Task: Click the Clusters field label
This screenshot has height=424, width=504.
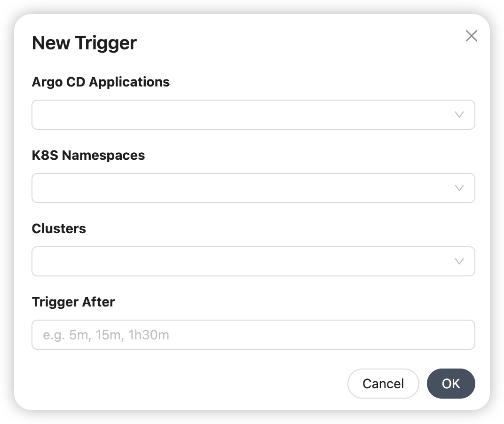Action: (59, 228)
